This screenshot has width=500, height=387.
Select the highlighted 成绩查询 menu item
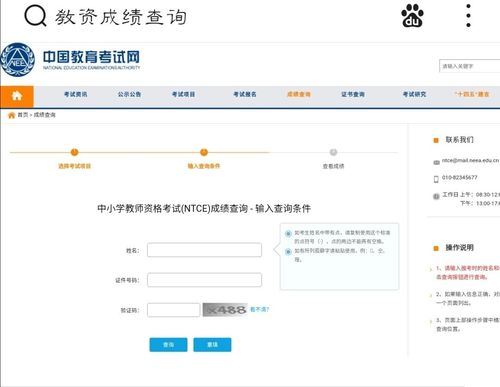point(299,94)
